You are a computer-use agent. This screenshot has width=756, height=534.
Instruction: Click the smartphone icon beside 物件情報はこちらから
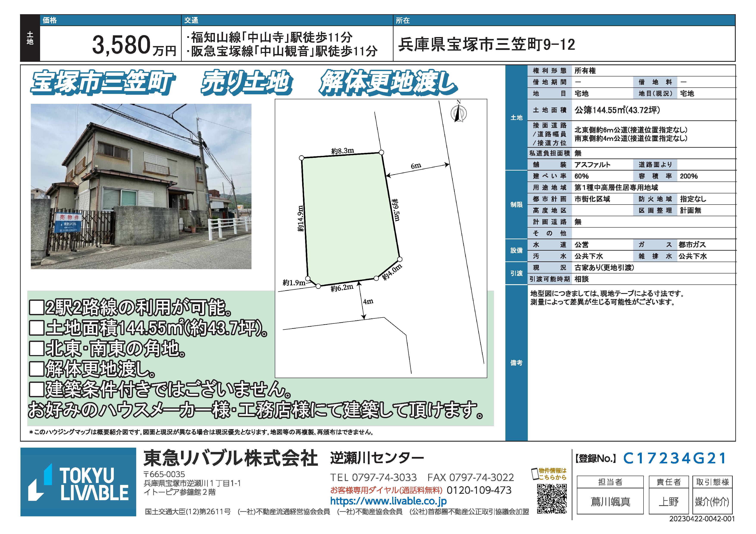click(535, 474)
